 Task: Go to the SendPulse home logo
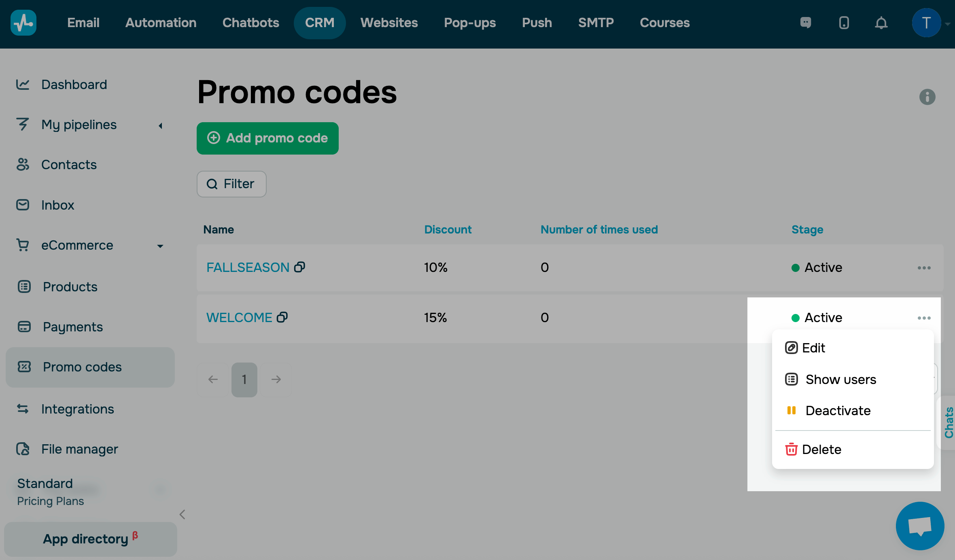coord(23,23)
